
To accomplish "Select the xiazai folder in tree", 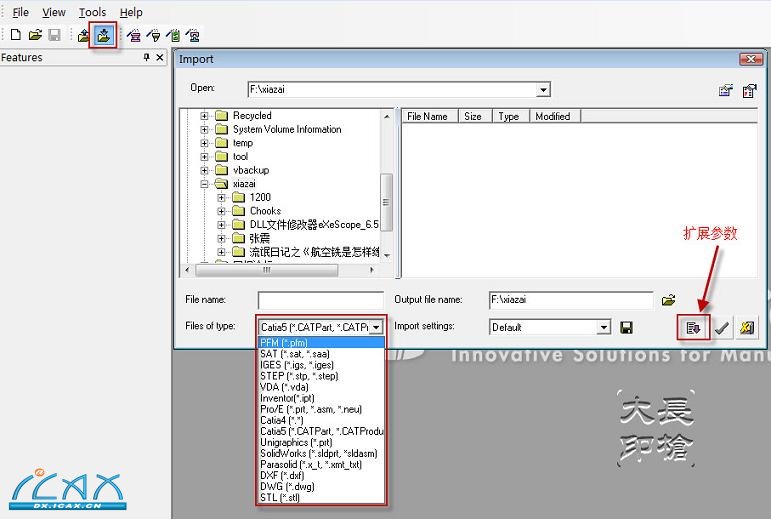I will (x=244, y=184).
